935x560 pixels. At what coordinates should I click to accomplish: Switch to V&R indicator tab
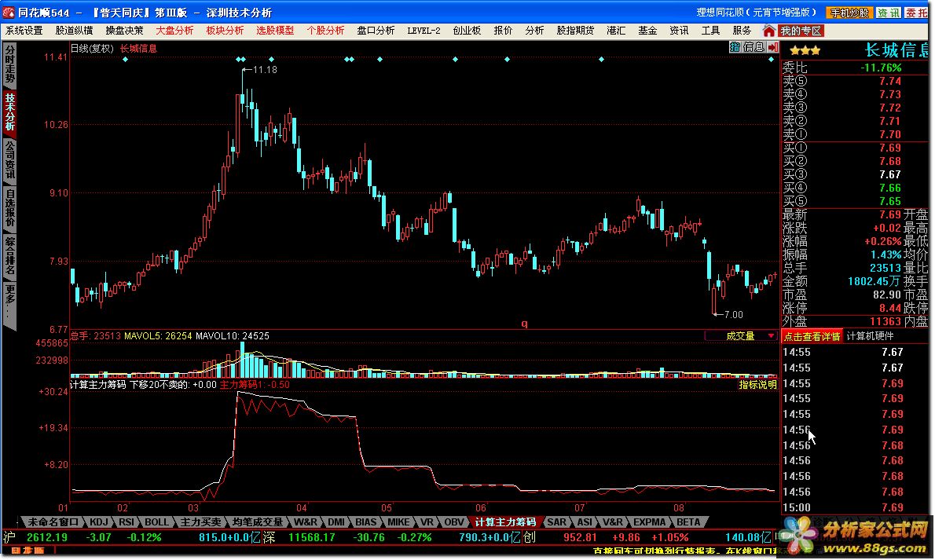click(612, 522)
